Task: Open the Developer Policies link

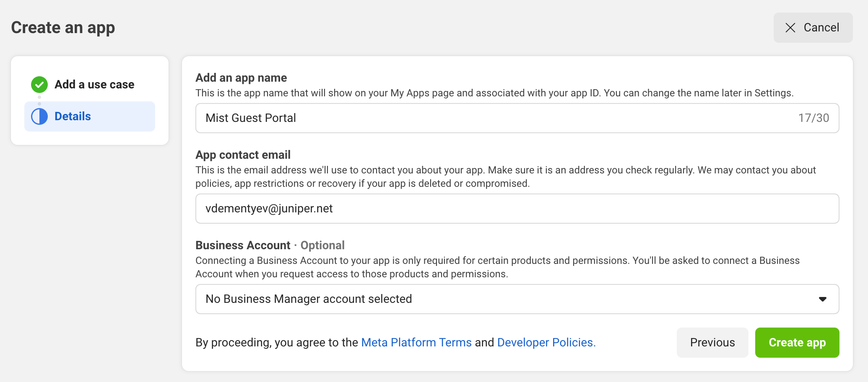Action: (546, 343)
